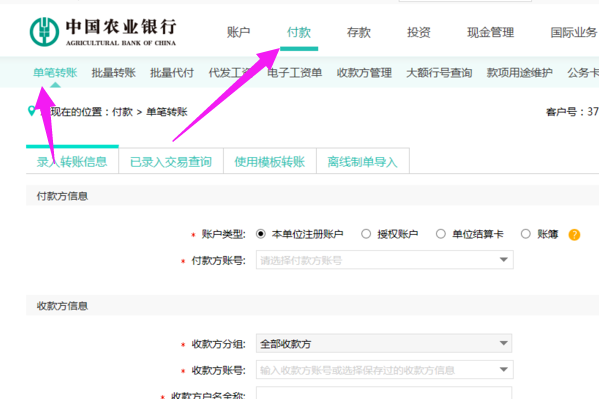
Task: Click 付款 in the breadcrumb path
Action: [122, 112]
